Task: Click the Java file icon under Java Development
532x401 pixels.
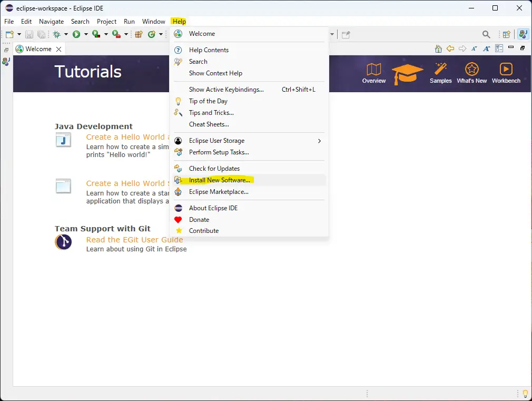Action: pyautogui.click(x=63, y=140)
